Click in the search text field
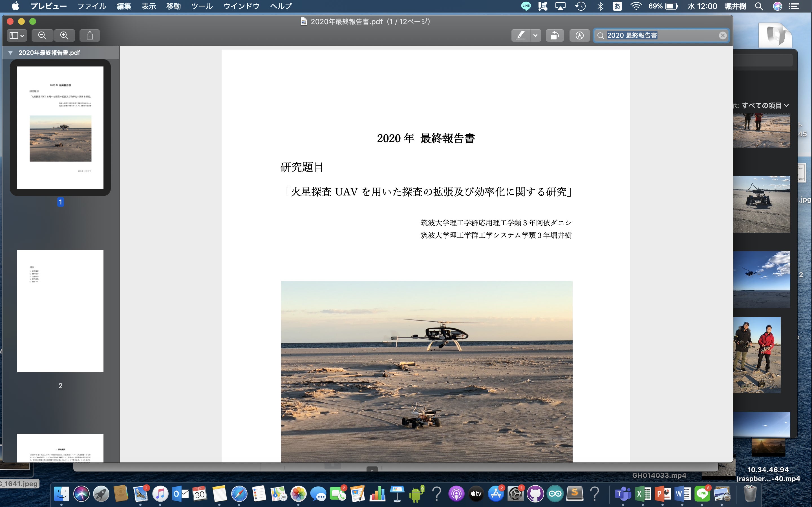812x507 pixels. pyautogui.click(x=658, y=35)
